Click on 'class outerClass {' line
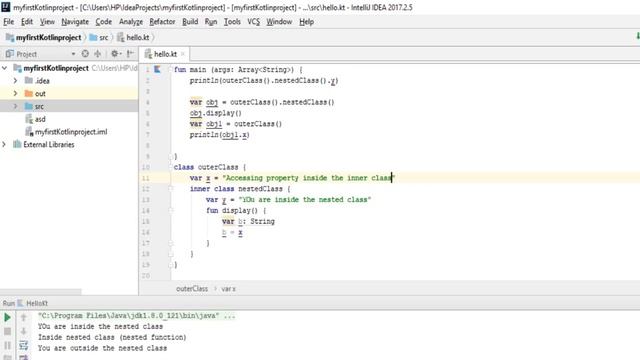 tap(210, 167)
